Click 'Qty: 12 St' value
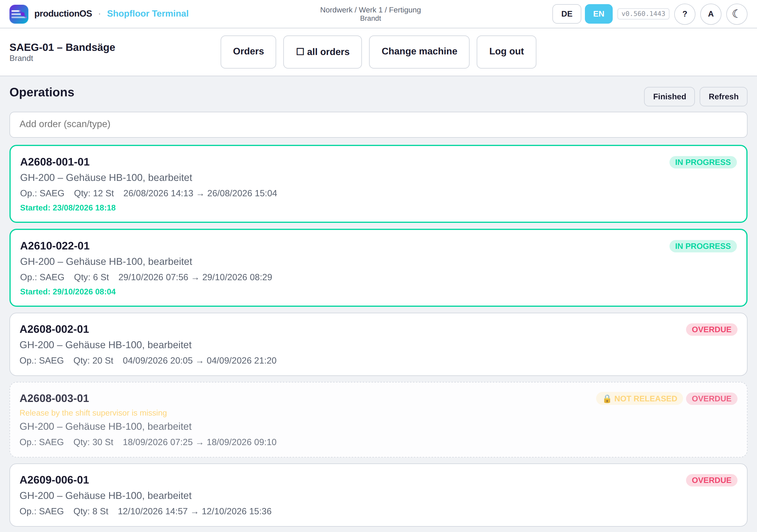Image resolution: width=757 pixels, height=532 pixels. tap(94, 194)
